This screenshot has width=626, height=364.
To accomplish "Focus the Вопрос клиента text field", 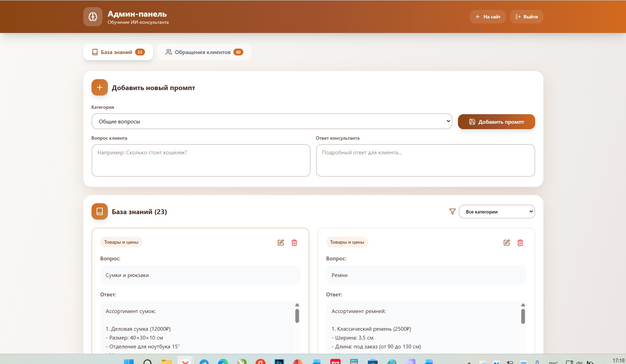I will (201, 160).
